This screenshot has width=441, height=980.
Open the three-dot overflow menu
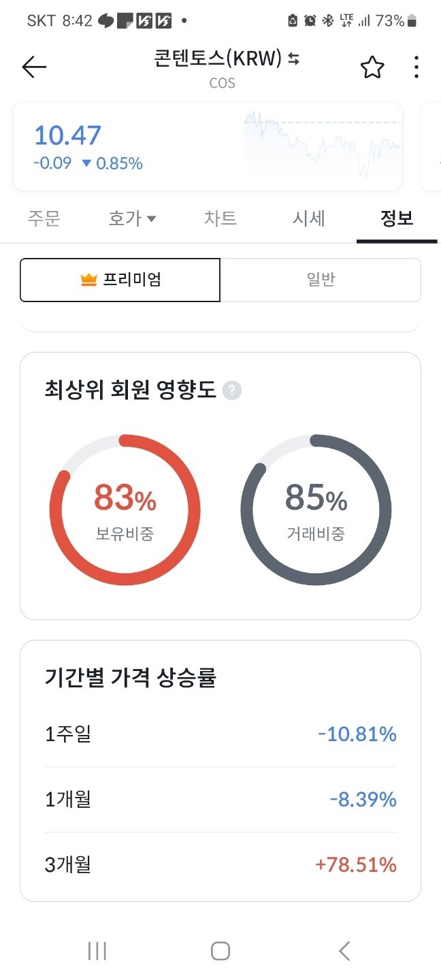(x=416, y=67)
